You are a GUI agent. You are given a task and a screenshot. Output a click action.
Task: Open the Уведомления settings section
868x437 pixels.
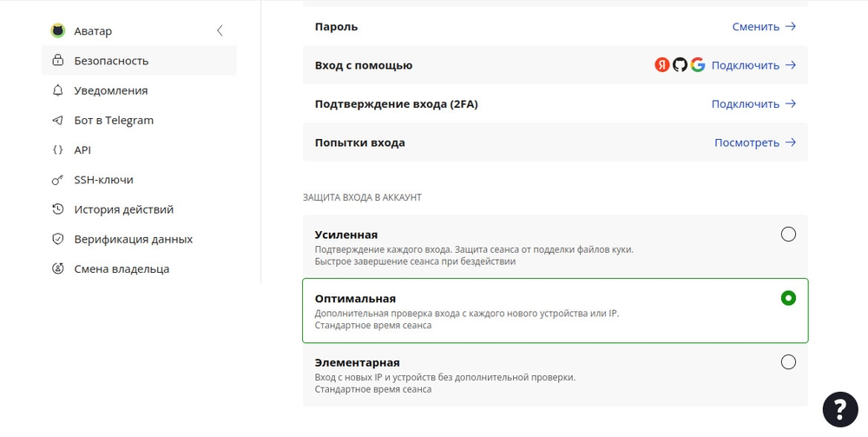111,90
